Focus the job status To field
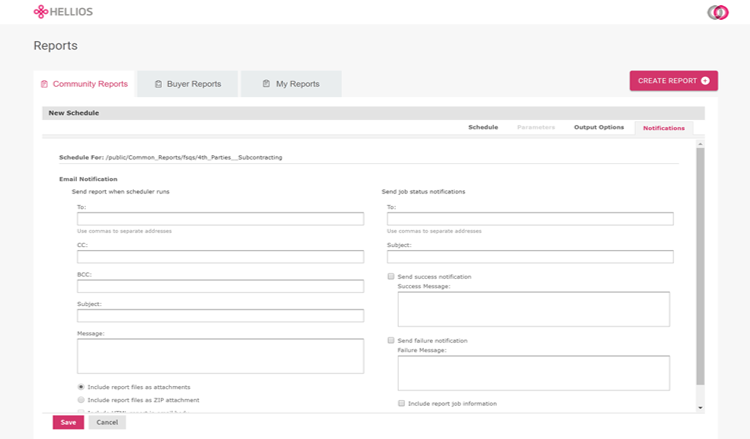This screenshot has width=750, height=439. tap(530, 219)
